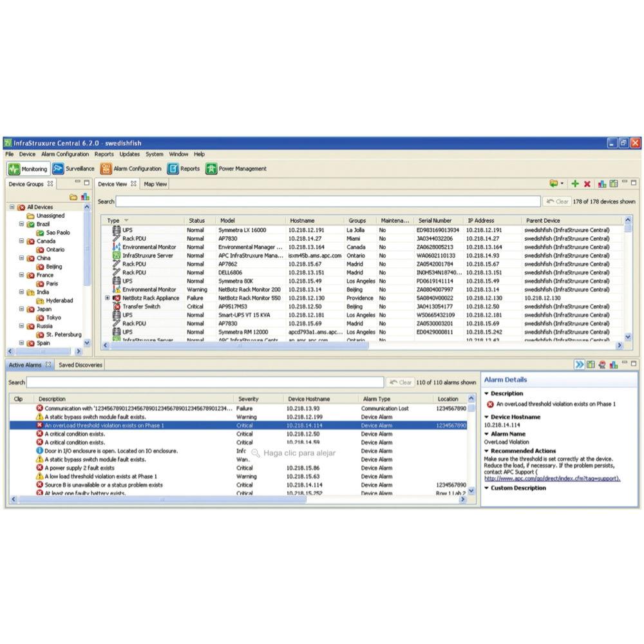Open Power Management perspective
This screenshot has width=644, height=644.
click(236, 169)
